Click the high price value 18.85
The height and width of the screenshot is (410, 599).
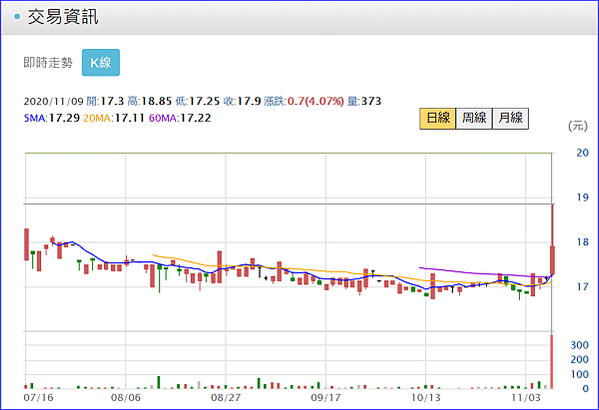(x=157, y=101)
